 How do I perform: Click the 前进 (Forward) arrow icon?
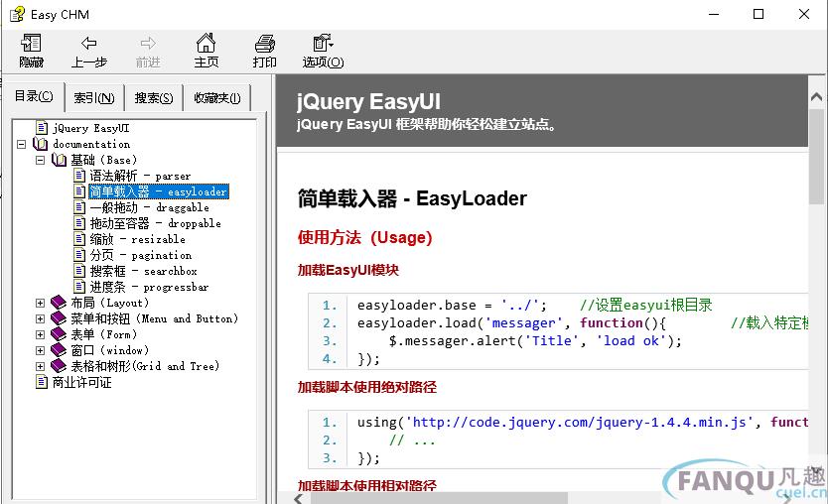coord(148,44)
